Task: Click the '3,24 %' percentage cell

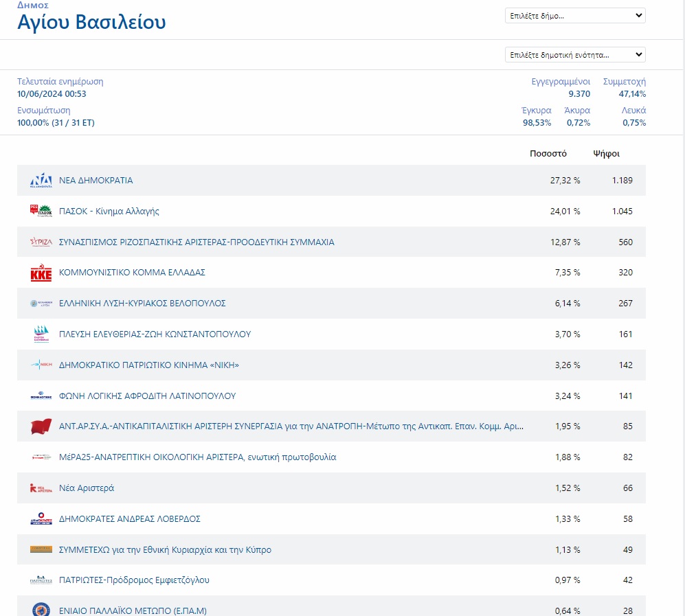Action: click(568, 396)
